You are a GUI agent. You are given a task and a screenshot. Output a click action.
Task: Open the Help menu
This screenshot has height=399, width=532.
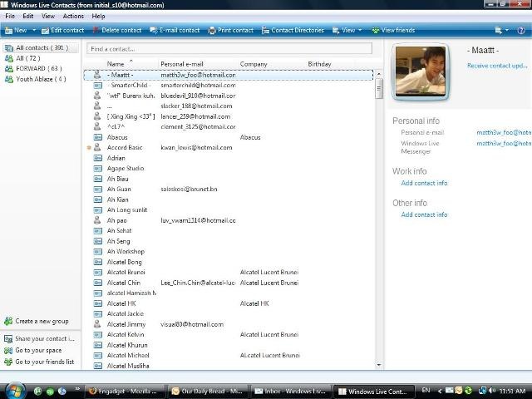pos(98,16)
